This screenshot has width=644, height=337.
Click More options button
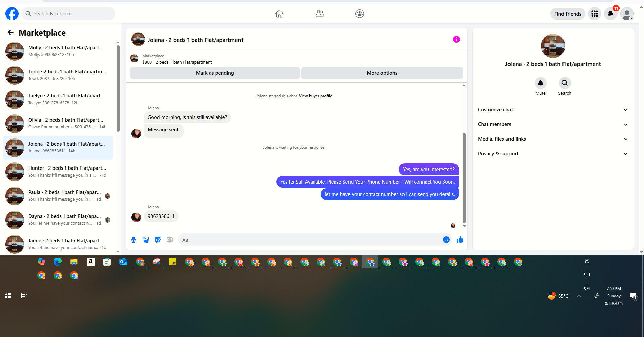click(382, 73)
